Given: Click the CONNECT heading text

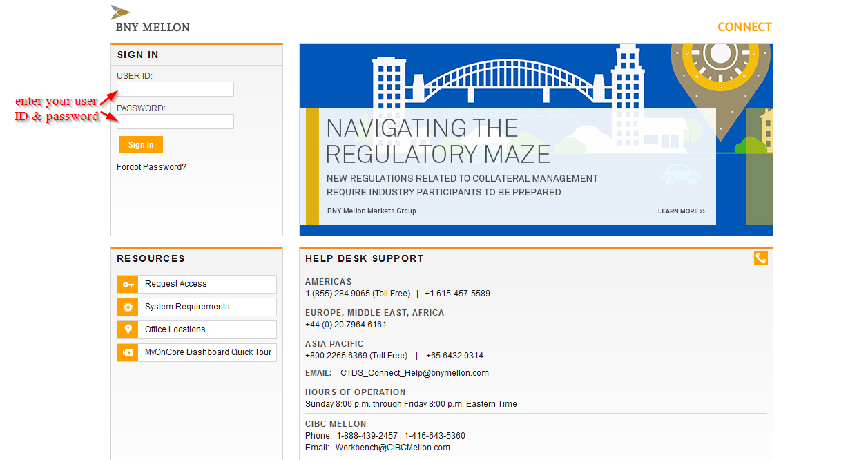Looking at the screenshot, I should [744, 27].
